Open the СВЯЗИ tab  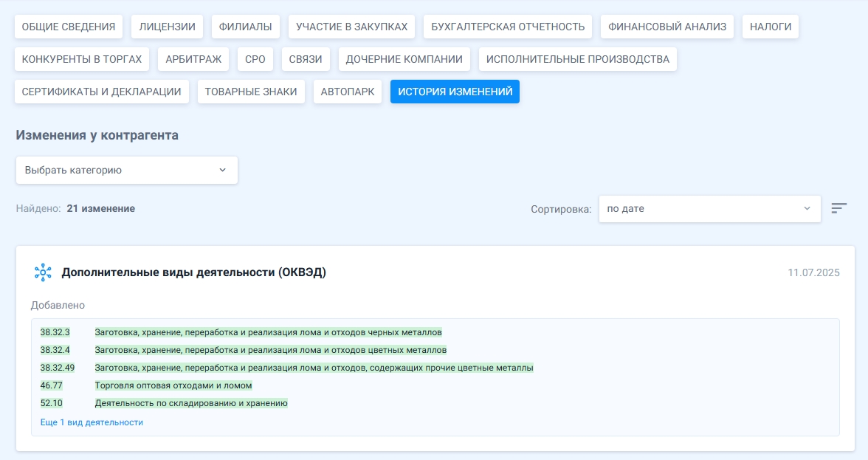pos(306,59)
